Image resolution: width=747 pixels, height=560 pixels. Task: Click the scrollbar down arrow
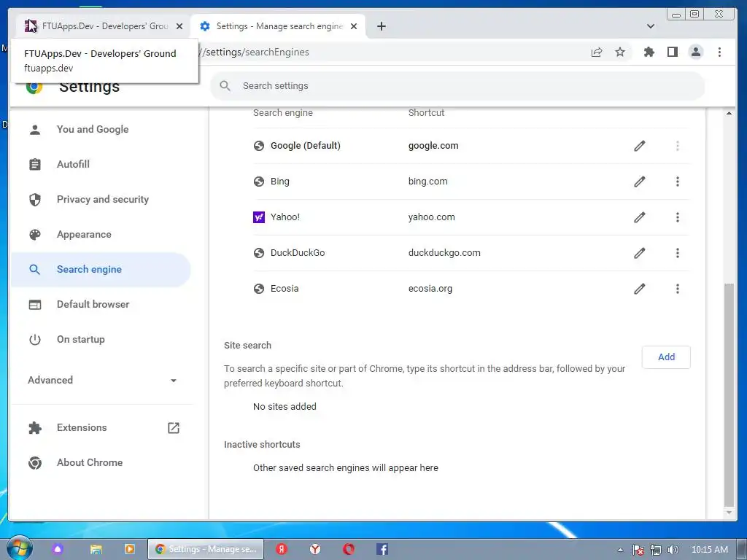[x=729, y=513]
